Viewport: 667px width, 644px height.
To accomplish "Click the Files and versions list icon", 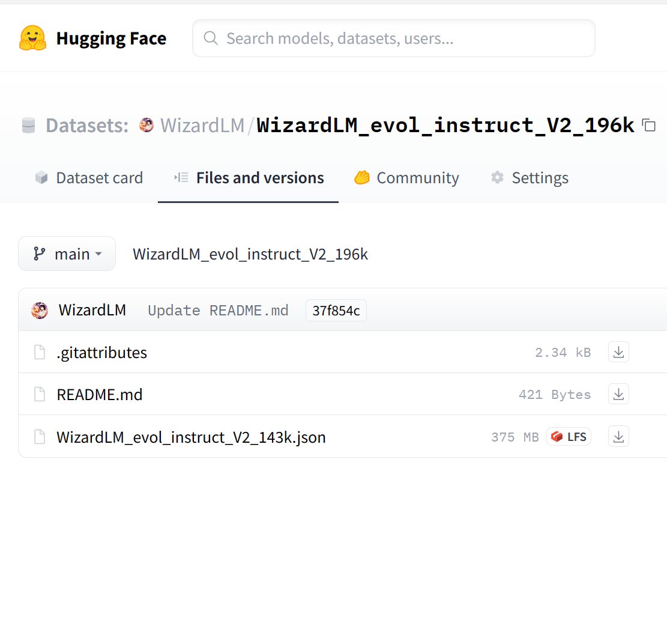I will click(x=181, y=177).
